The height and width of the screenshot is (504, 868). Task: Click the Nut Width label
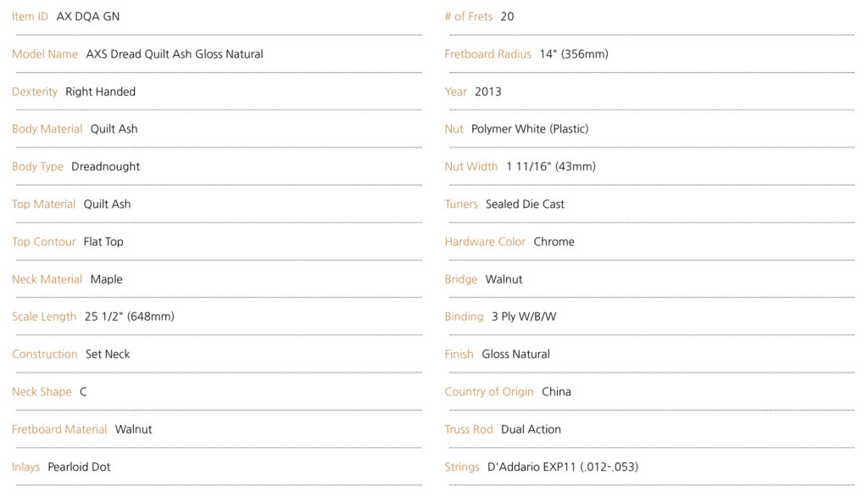pos(471,166)
